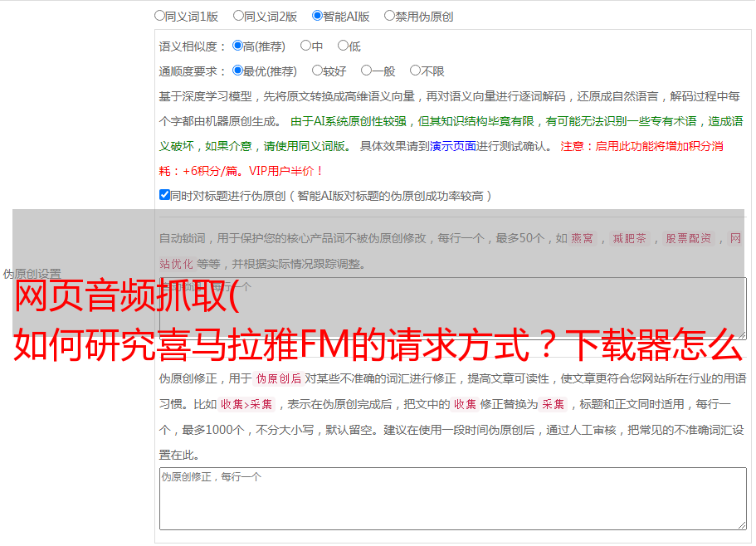The width and height of the screenshot is (756, 546).
Task: Click the 伪原创后 highlighted tag
Action: pyautogui.click(x=278, y=378)
